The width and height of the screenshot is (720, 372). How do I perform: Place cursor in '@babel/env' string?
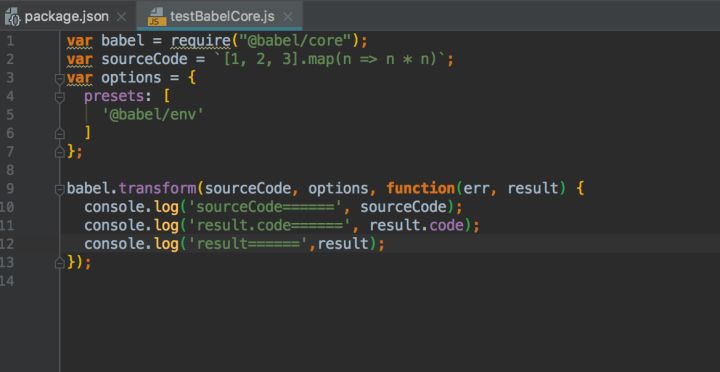[152, 115]
